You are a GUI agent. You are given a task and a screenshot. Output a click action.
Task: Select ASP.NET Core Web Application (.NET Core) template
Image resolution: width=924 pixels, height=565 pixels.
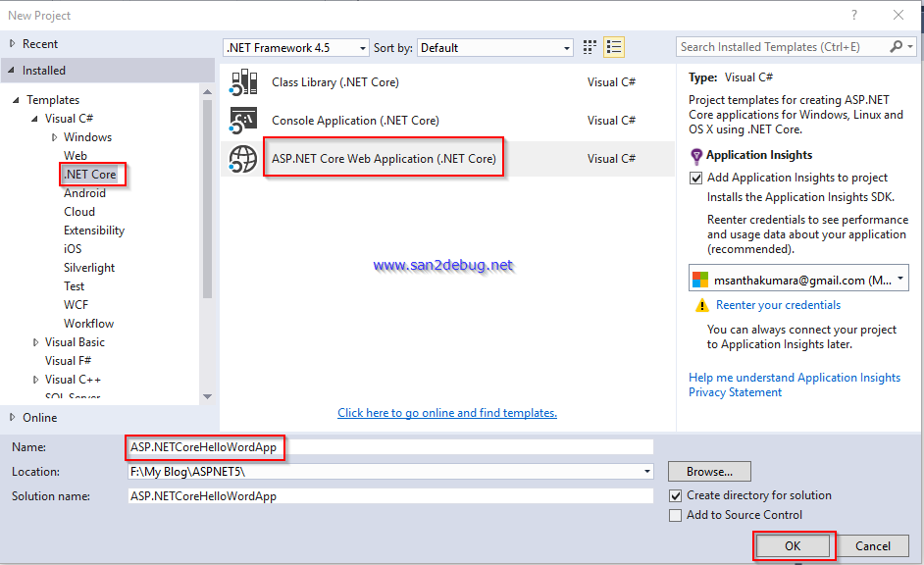(447, 159)
